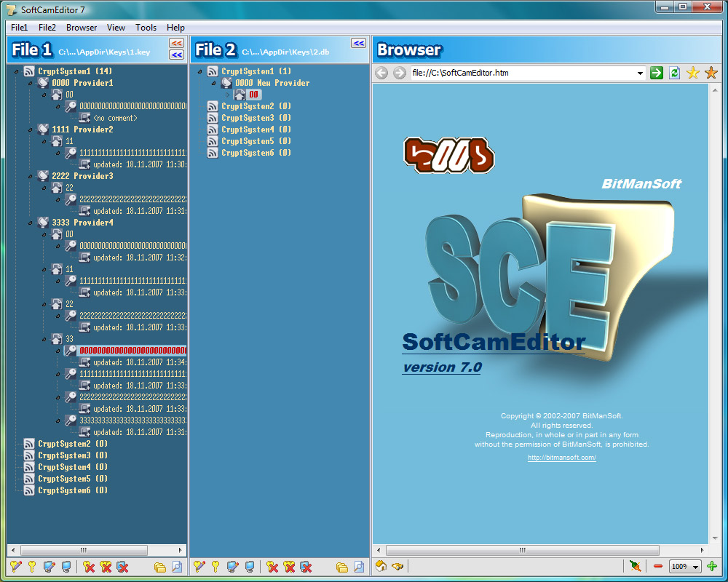Open the View menu
This screenshot has width=728, height=582.
click(x=116, y=28)
